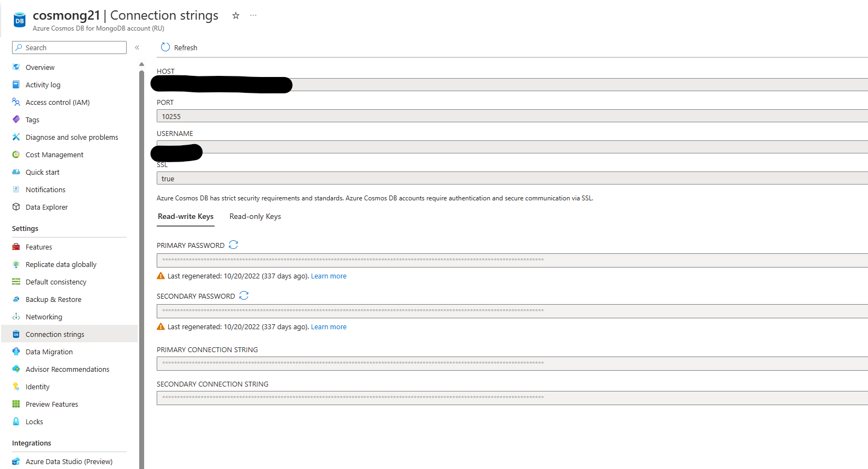This screenshot has width=868, height=469.
Task: Go to Data Migration menu item text
Action: pyautogui.click(x=49, y=352)
